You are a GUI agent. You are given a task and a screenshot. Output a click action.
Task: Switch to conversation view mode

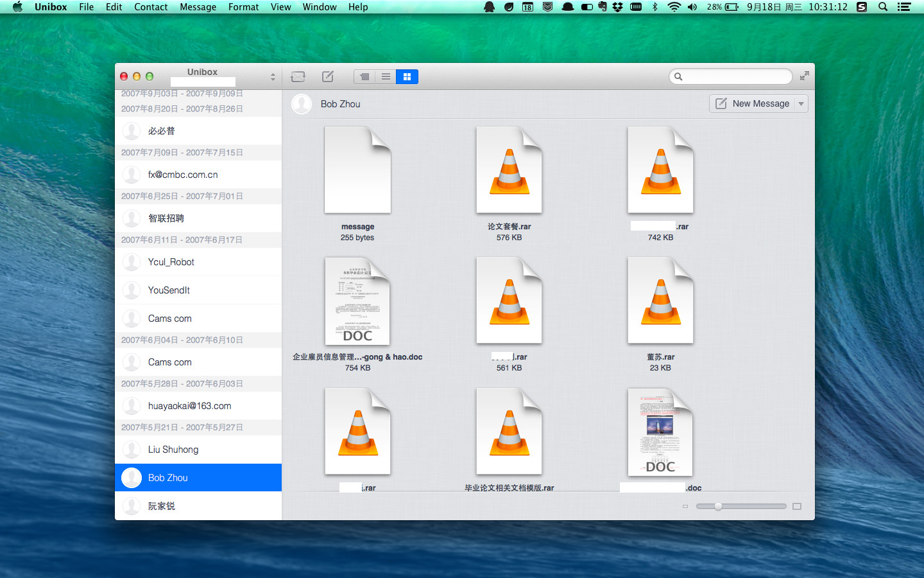(364, 77)
